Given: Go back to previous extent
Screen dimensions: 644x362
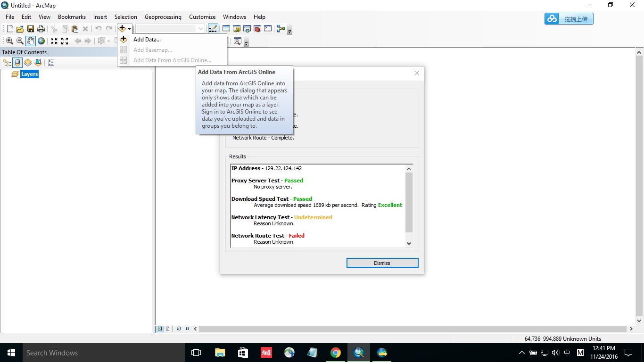Looking at the screenshot, I should [78, 41].
